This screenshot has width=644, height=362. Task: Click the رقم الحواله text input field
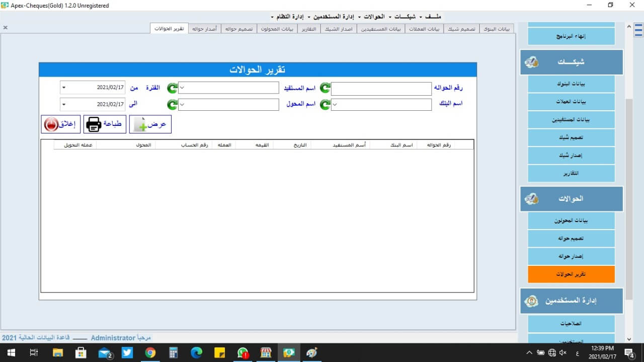click(x=381, y=89)
